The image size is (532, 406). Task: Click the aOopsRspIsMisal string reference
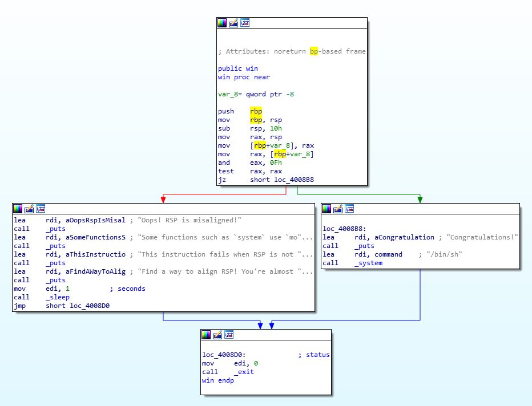[96, 220]
